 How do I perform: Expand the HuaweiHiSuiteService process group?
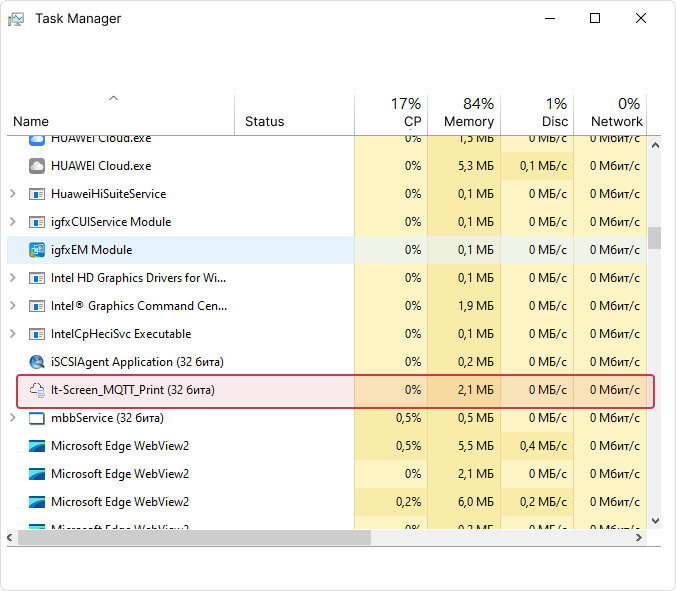(x=13, y=194)
